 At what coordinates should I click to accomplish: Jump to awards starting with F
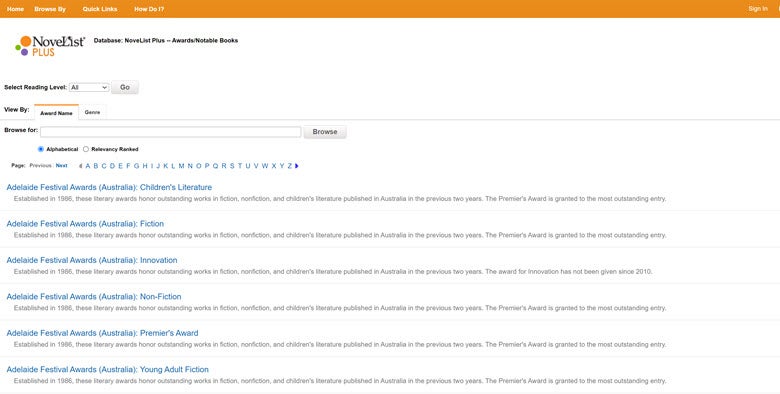pyautogui.click(x=128, y=166)
